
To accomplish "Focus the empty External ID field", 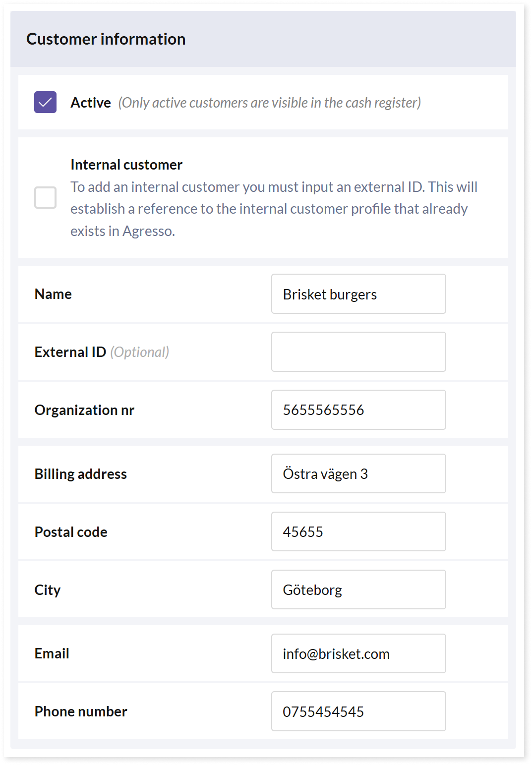I will [x=358, y=352].
